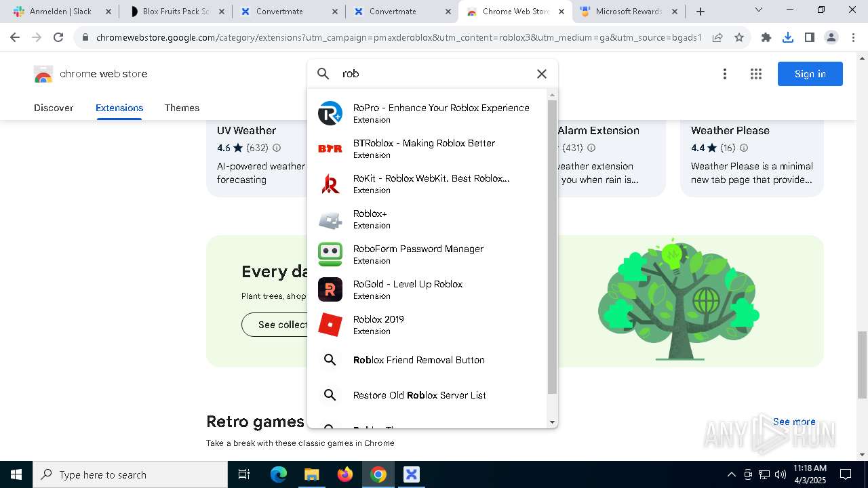Switch to Microsoft Rewards browser tab
Image resolution: width=868 pixels, height=488 pixels.
629,12
